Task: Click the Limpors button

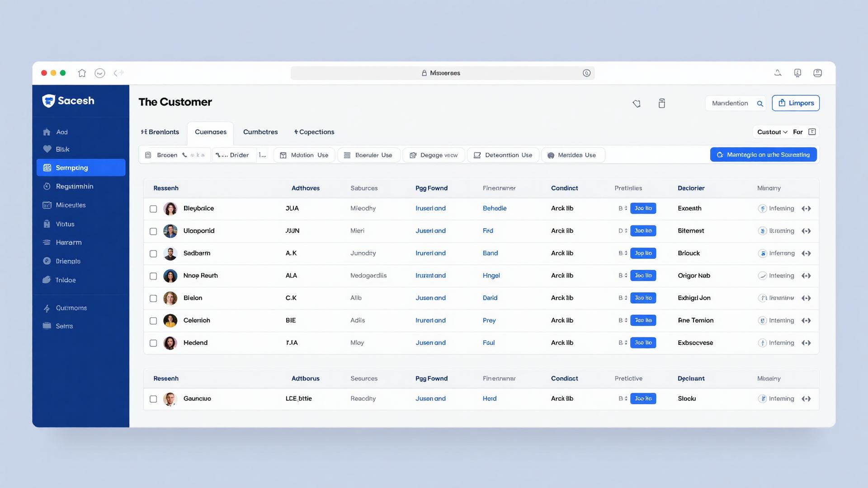Action: [796, 103]
